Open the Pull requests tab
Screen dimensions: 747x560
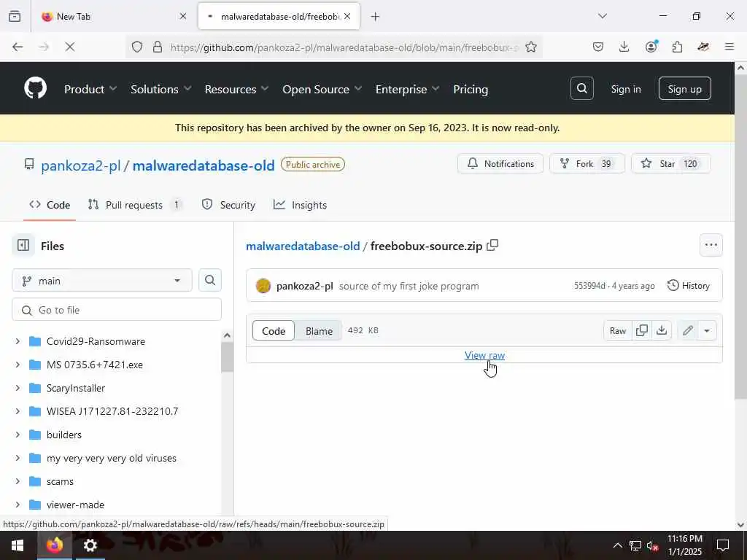[134, 205]
